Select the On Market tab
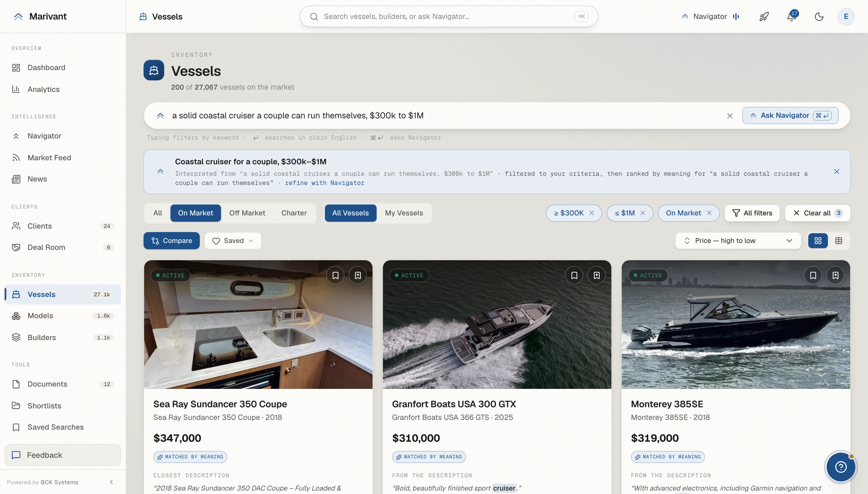 pos(196,213)
